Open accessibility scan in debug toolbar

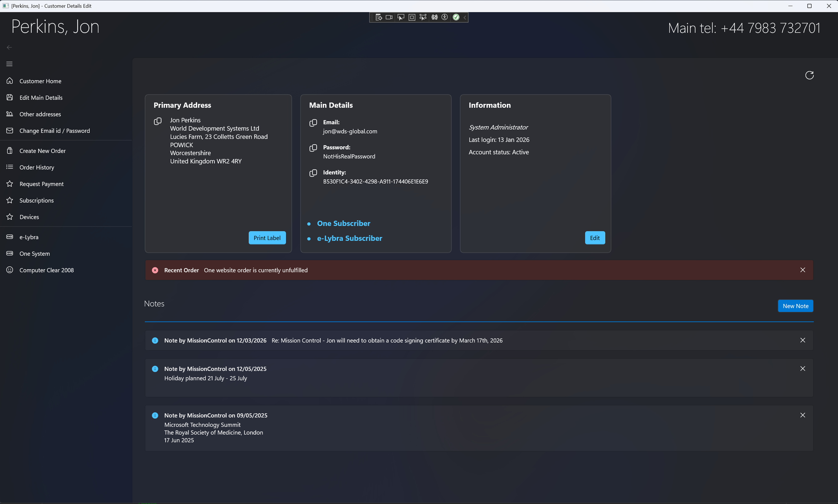(445, 17)
